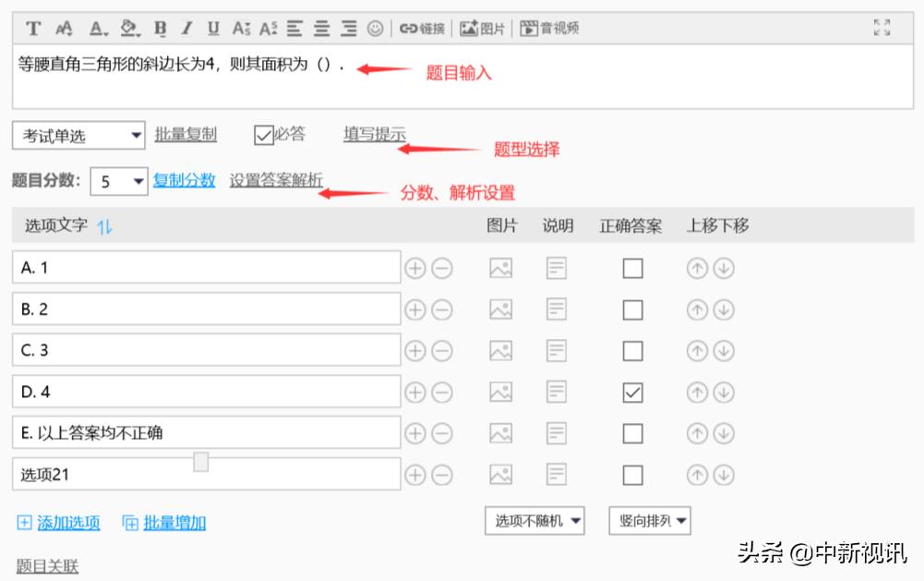The image size is (924, 581).
Task: Open the 考试单选 question type dropdown
Action: point(79,136)
